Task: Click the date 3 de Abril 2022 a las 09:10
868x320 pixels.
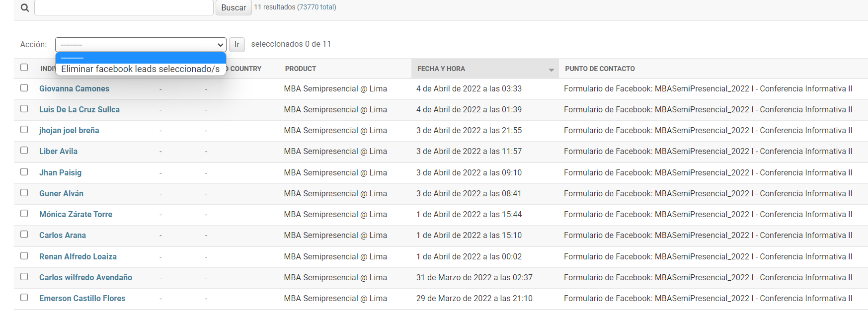Action: (469, 172)
